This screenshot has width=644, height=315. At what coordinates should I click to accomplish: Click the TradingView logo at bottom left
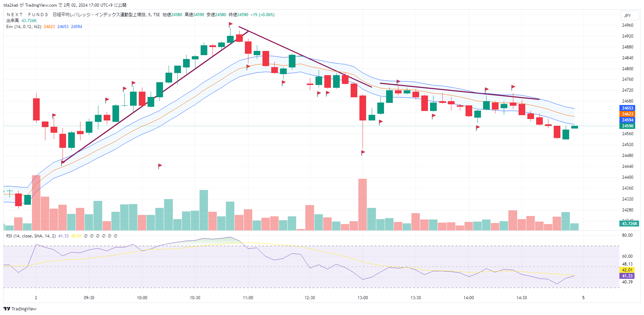coord(20,309)
